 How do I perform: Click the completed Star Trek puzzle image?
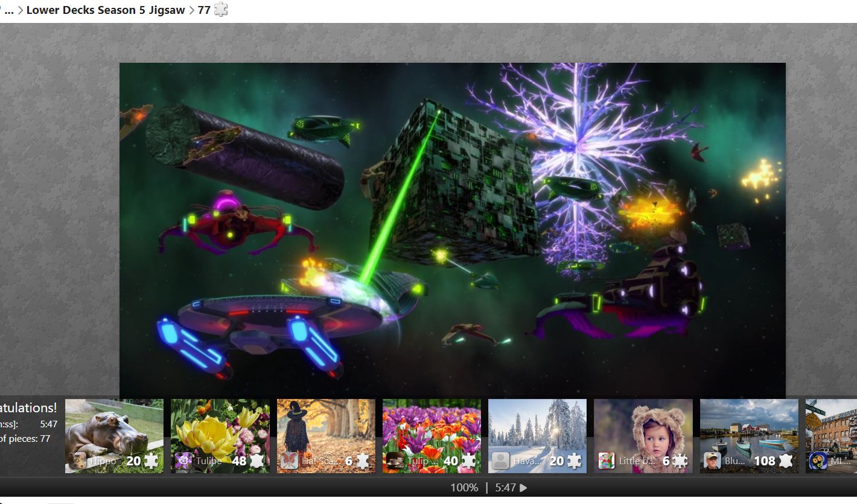[453, 229]
